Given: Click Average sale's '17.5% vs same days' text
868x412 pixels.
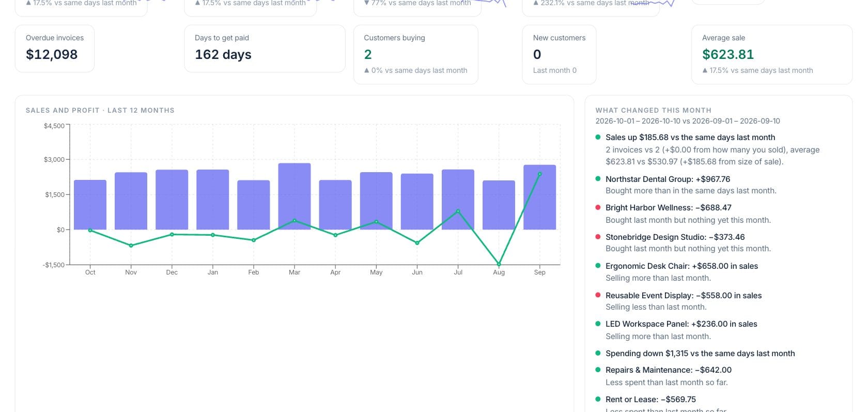Looking at the screenshot, I should 757,70.
